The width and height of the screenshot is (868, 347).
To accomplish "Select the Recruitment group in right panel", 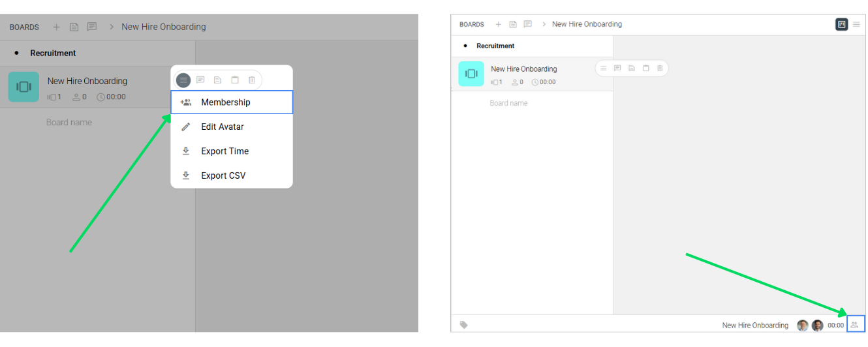I will 495,46.
